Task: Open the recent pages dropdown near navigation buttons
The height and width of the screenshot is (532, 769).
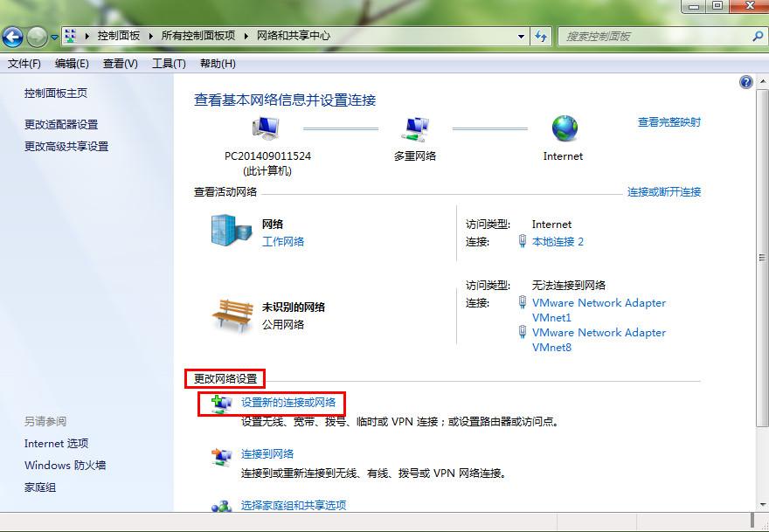Action: point(54,37)
